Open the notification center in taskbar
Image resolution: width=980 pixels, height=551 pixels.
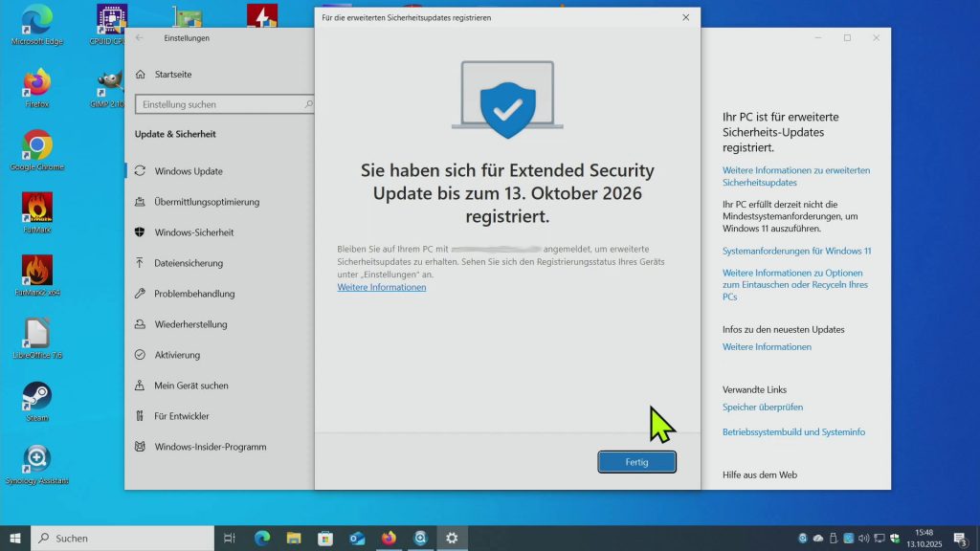click(960, 539)
